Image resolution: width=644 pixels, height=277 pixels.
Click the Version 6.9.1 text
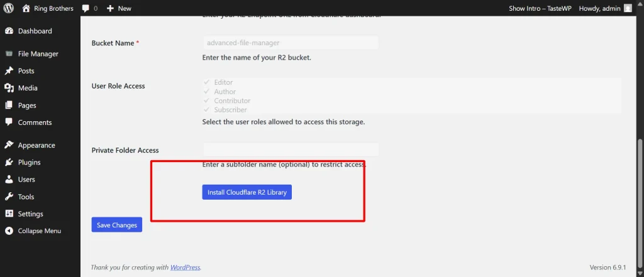point(608,268)
